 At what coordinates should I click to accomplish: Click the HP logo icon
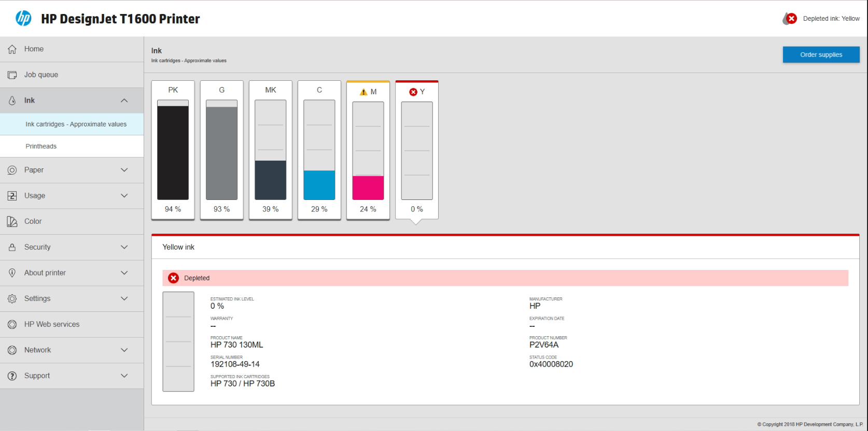click(23, 18)
